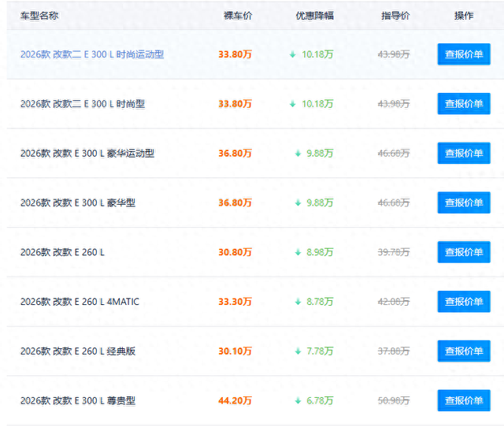Click 查报价单 for E 260 L 经典版

tap(464, 351)
